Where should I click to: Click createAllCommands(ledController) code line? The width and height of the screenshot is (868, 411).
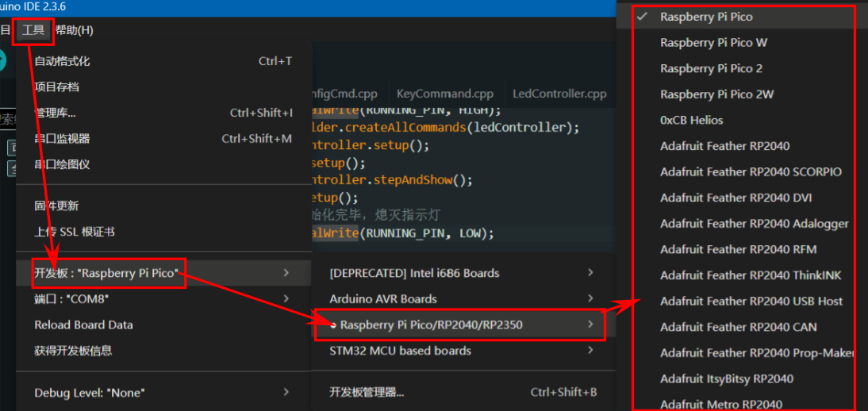point(446,128)
